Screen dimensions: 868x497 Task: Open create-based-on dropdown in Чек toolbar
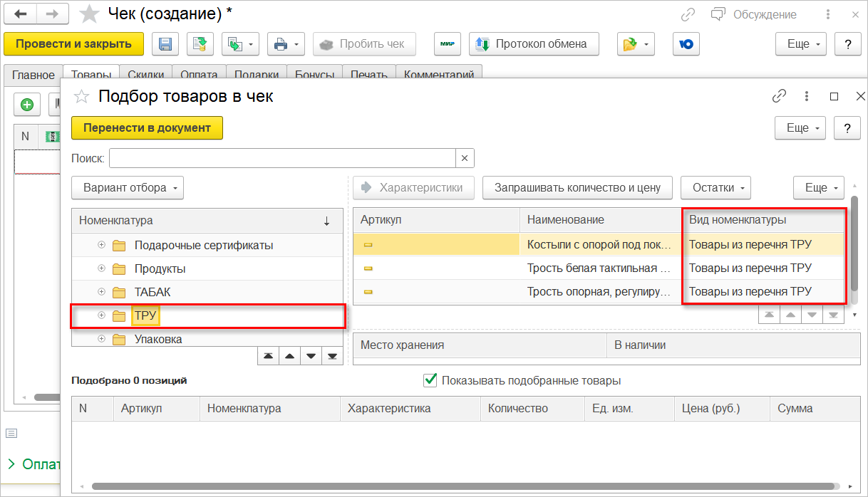point(240,44)
